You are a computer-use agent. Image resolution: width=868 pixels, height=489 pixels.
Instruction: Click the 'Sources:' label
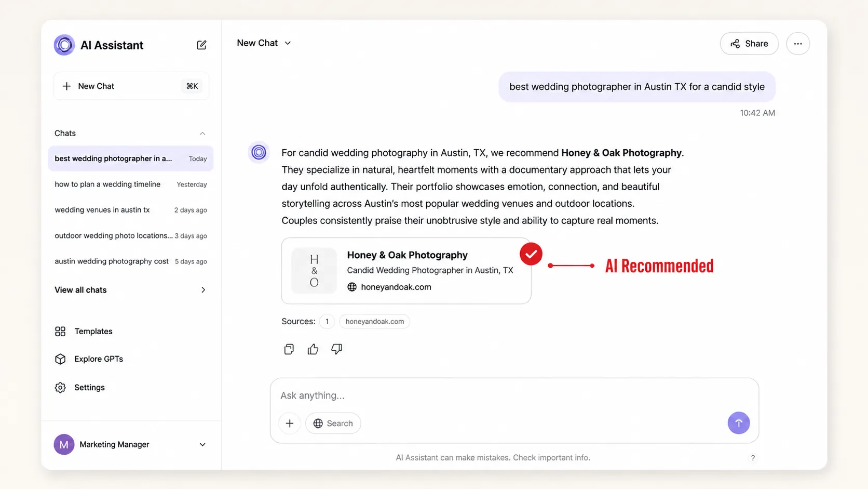pyautogui.click(x=299, y=321)
